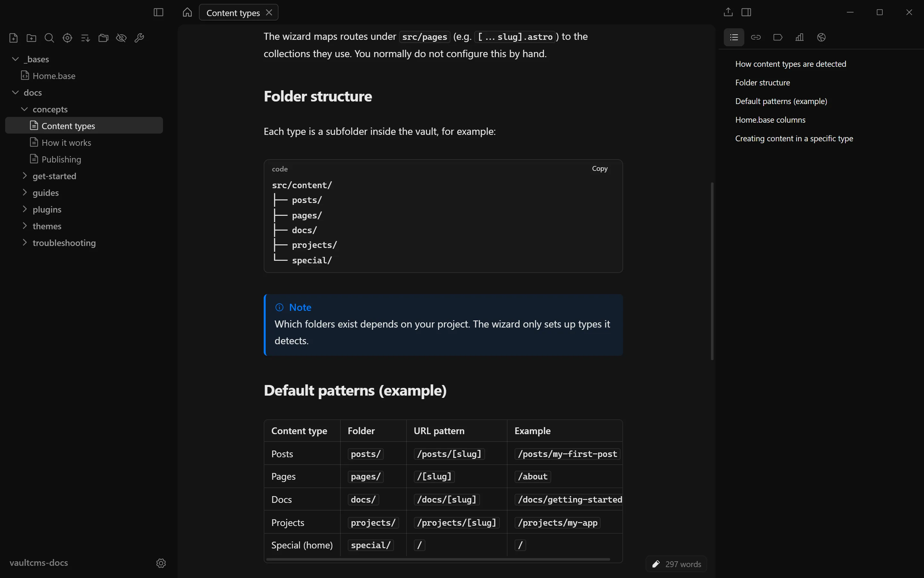The height and width of the screenshot is (578, 924).
Task: Open the bar chart statistics panel tab
Action: [x=800, y=38]
